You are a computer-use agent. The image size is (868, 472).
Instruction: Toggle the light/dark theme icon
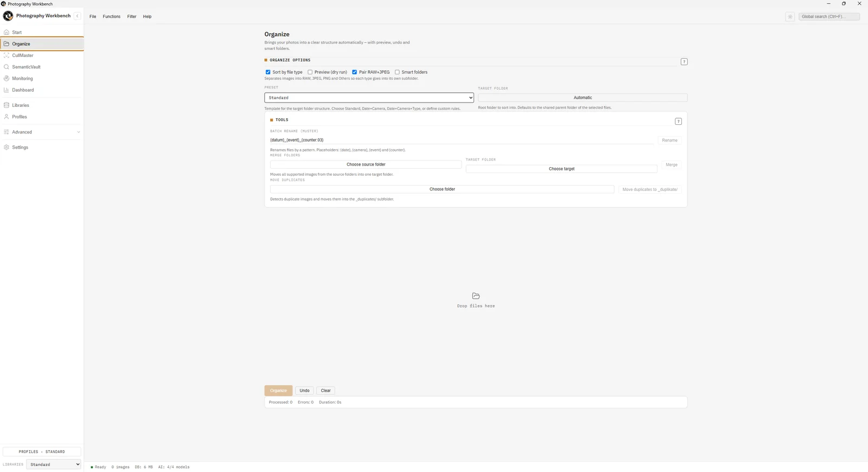click(x=790, y=17)
